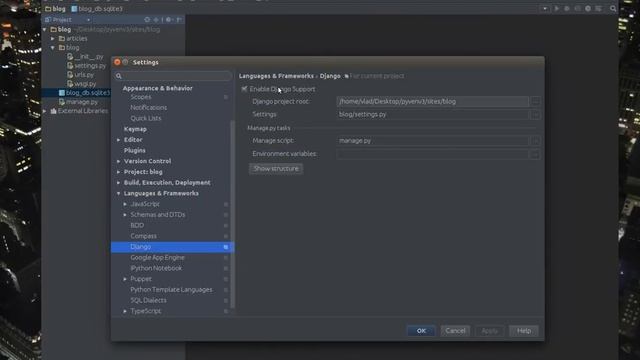Click OK in the Settings dialog
Image resolution: width=640 pixels, height=360 pixels.
(421, 331)
